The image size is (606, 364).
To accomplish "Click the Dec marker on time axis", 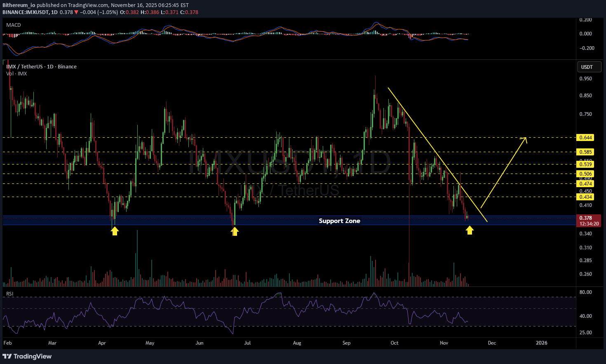I will [x=492, y=343].
